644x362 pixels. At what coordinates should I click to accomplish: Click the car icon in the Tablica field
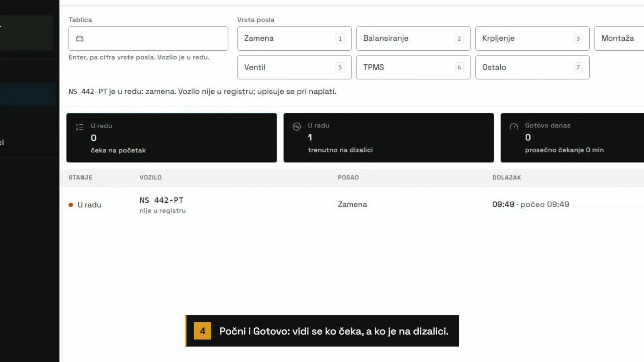80,39
